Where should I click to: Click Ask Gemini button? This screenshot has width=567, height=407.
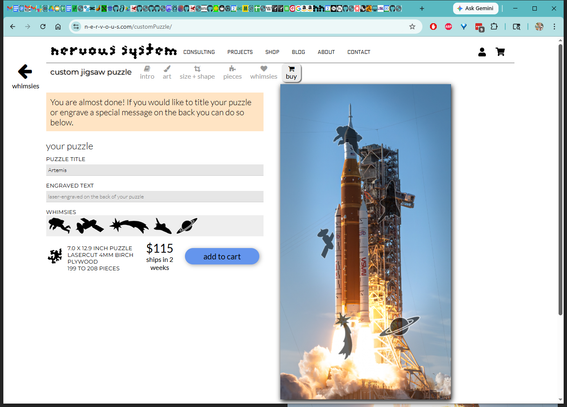point(475,8)
